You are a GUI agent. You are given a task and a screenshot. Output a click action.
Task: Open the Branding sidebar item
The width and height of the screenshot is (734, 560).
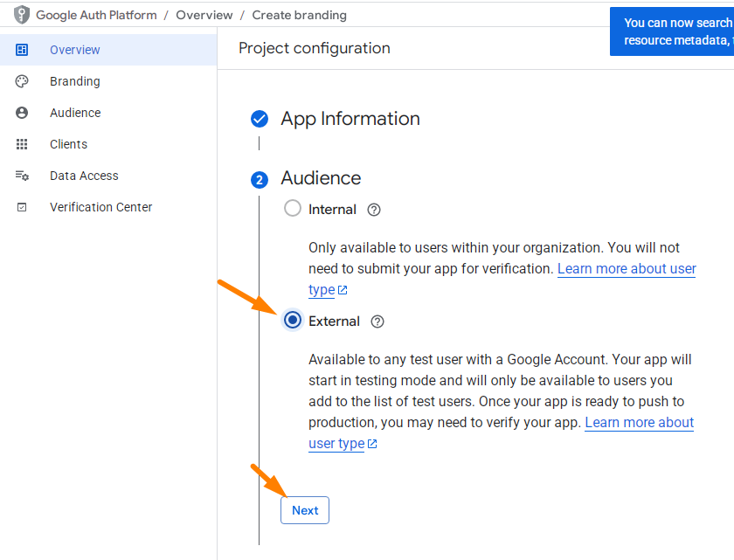click(108, 81)
